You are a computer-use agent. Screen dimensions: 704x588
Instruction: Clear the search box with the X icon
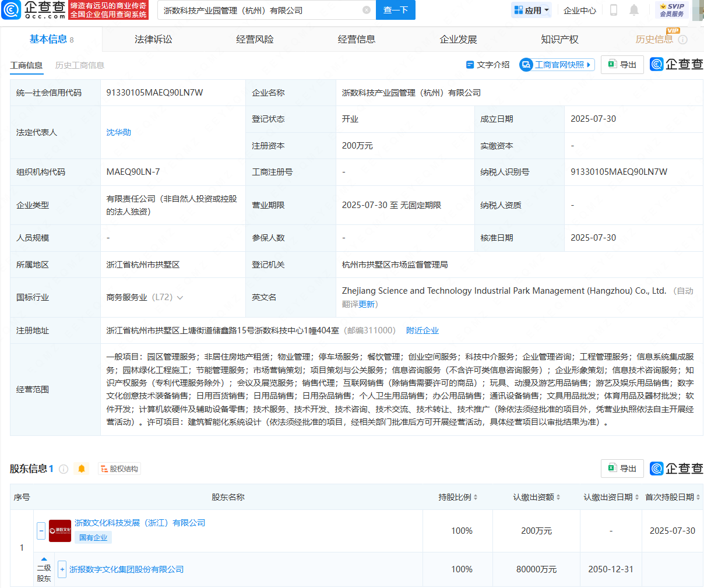coord(367,10)
